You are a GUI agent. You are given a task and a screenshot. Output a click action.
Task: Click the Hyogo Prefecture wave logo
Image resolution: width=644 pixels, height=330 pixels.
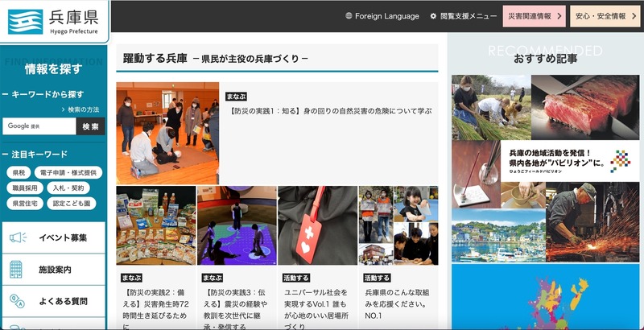point(26,22)
